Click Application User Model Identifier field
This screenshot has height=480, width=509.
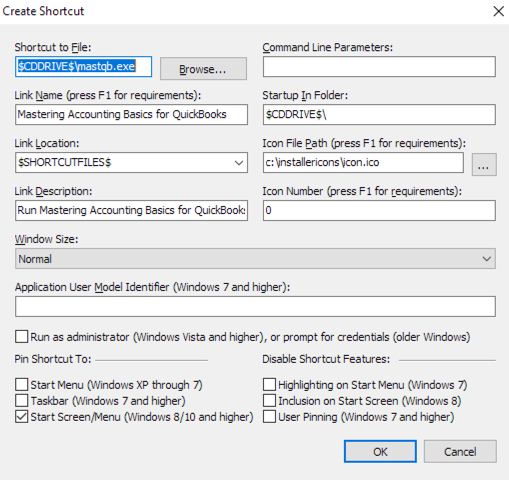point(255,307)
